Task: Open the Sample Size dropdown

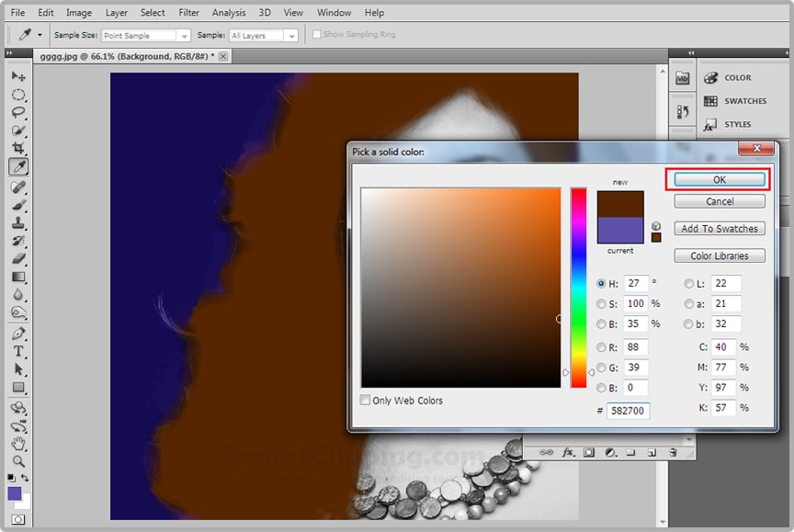Action: [145, 35]
